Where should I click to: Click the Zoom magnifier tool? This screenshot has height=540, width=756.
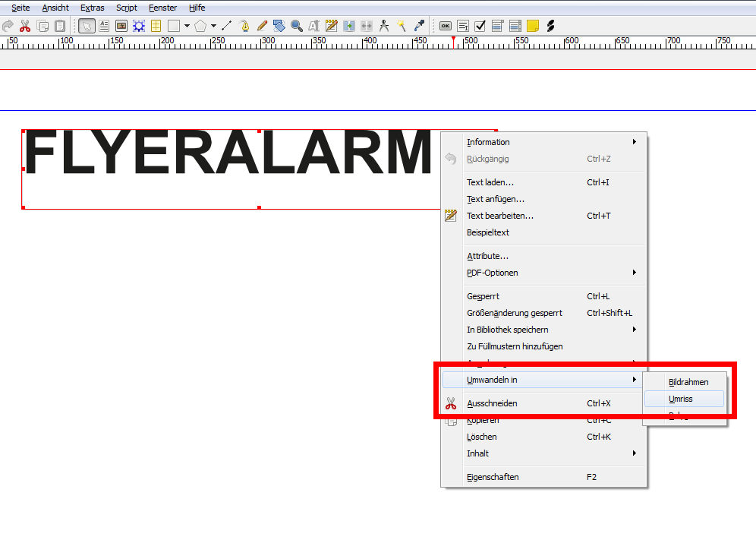click(x=296, y=26)
